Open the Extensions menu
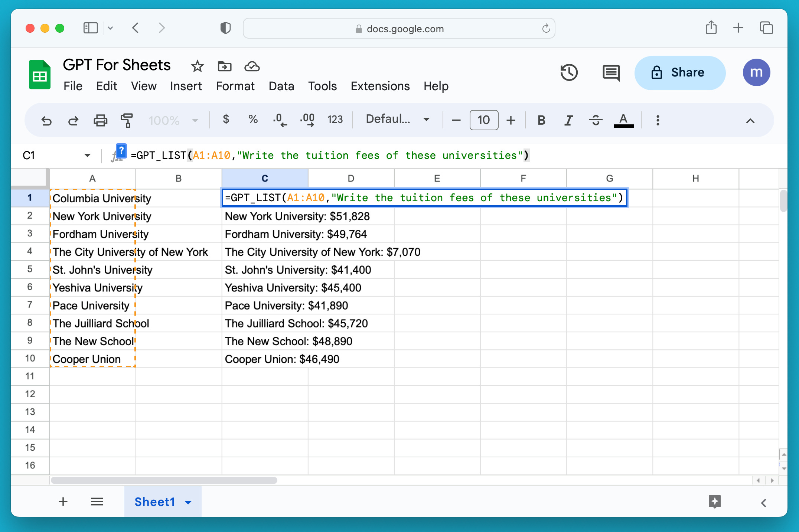This screenshot has width=799, height=532. (380, 86)
